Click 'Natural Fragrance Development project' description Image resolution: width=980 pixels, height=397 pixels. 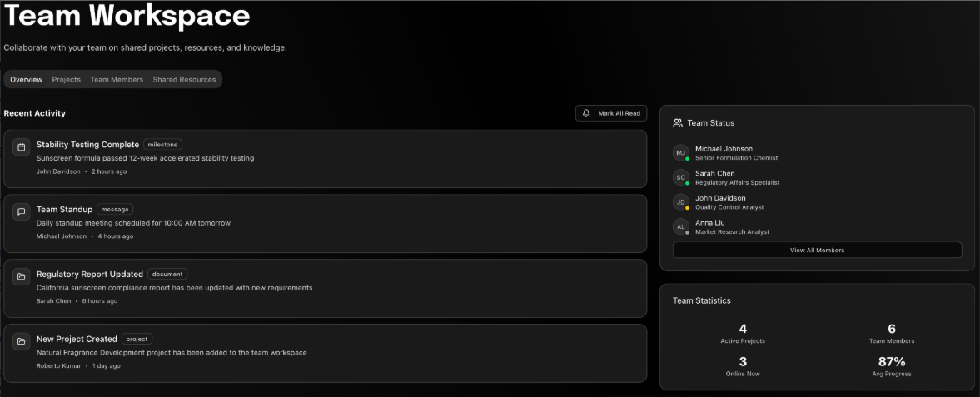click(172, 353)
